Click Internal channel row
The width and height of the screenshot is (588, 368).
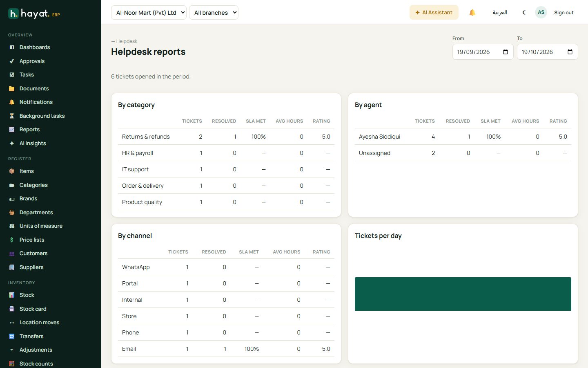click(x=226, y=300)
